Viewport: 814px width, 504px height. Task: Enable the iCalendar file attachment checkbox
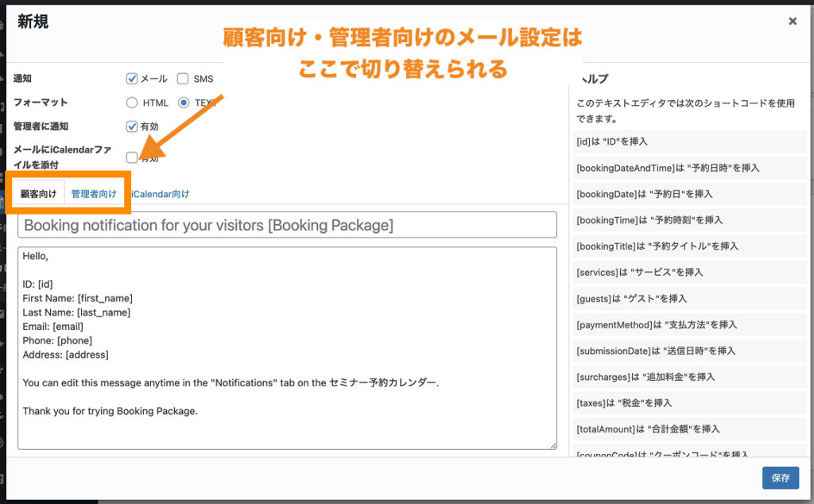[132, 157]
